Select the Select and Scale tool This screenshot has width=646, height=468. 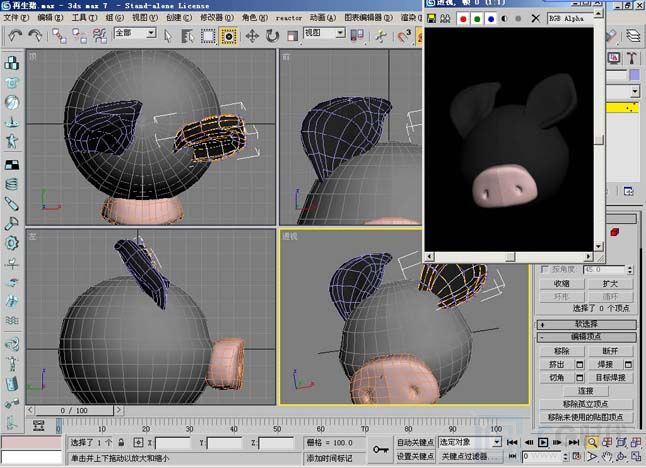click(292, 36)
